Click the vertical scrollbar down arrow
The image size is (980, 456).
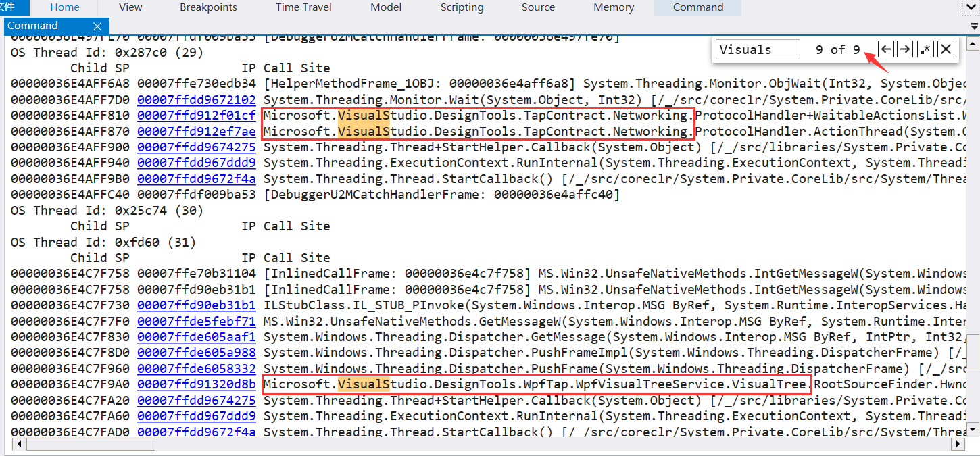pos(973,429)
